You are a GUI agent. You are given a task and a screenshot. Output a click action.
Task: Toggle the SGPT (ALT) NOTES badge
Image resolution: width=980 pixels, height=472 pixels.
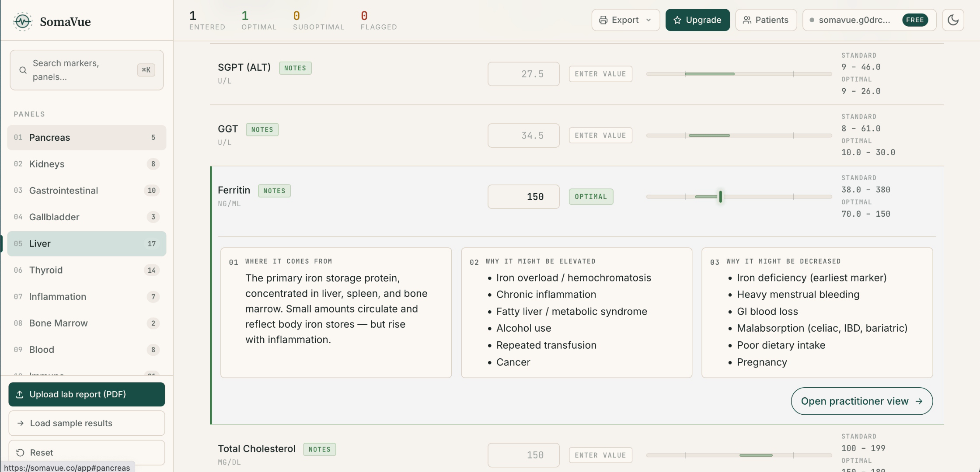295,68
